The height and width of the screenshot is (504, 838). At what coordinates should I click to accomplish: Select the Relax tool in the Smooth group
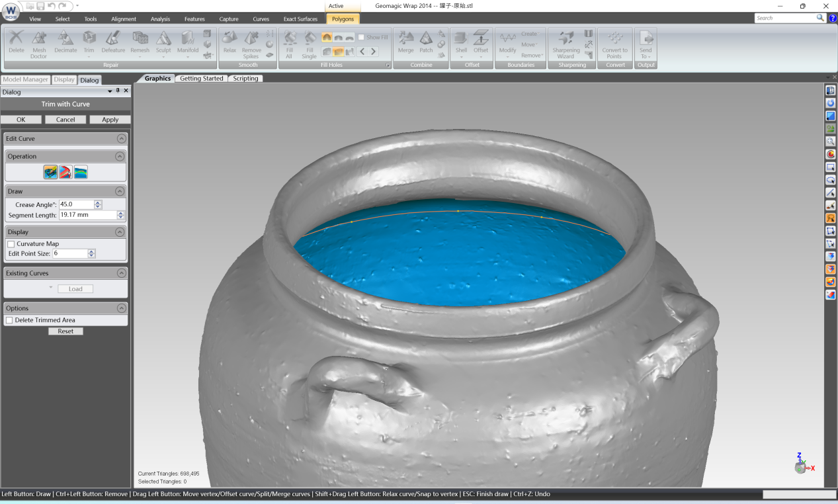(228, 45)
